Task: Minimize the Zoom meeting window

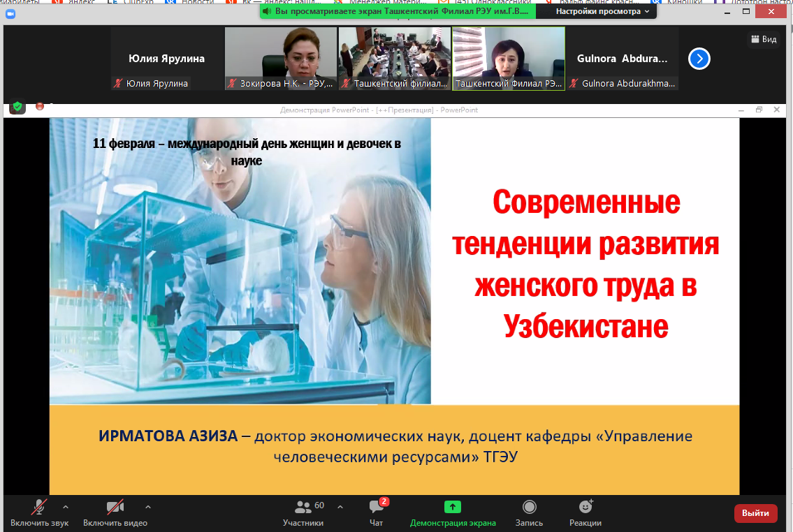Action: click(x=727, y=12)
